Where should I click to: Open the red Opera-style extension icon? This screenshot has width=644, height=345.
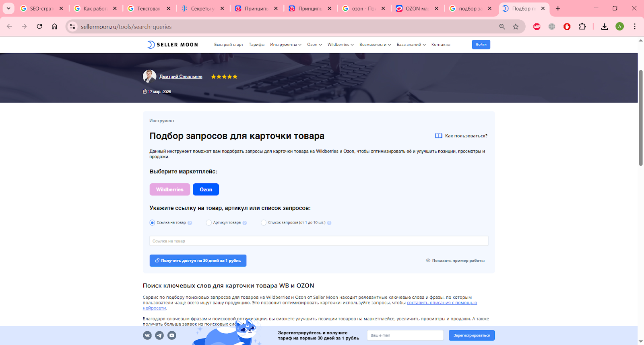pos(567,27)
